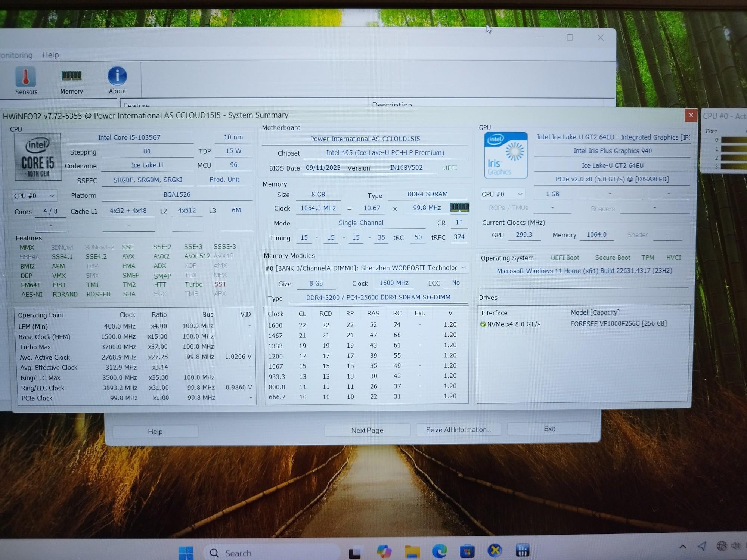Open the CPU #0 selector dropdown
747x560 pixels.
(x=34, y=196)
